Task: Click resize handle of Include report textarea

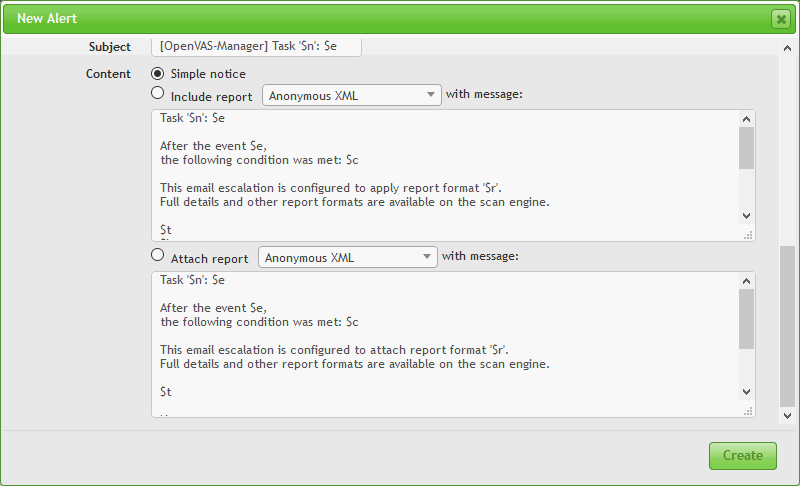Action: coord(747,234)
